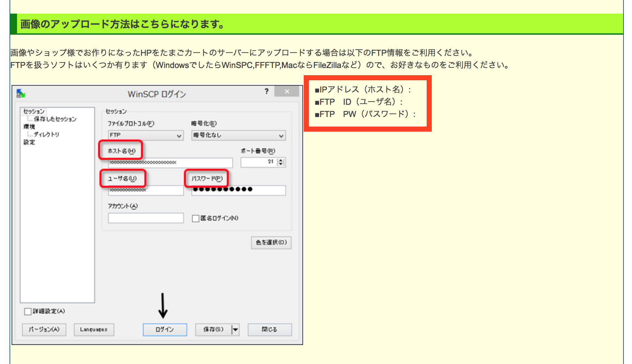This screenshot has height=364, width=632.
Task: Click the host name input field
Action: pyautogui.click(x=170, y=163)
